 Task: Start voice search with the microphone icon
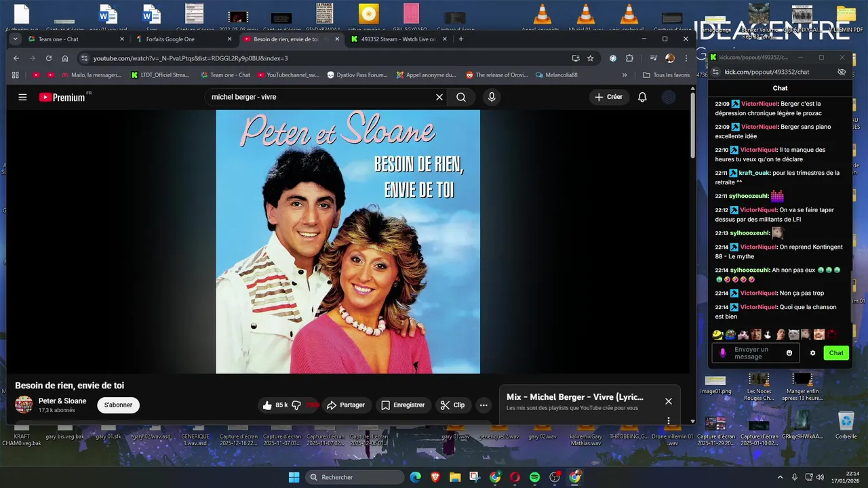[x=492, y=97]
